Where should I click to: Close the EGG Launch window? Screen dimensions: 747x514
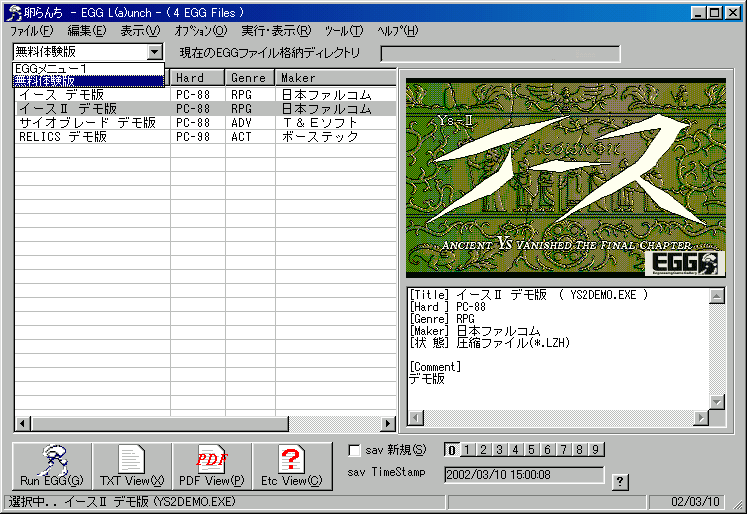733,13
